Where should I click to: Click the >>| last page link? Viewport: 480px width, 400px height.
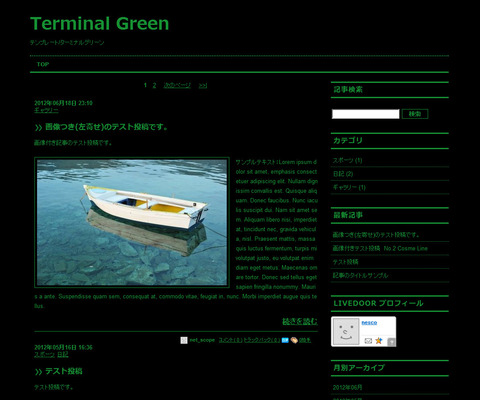[203, 86]
